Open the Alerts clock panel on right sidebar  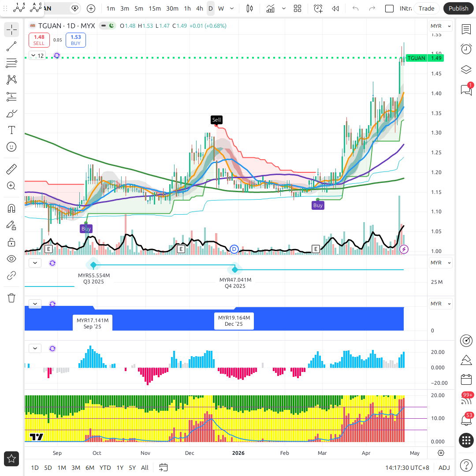pos(466,49)
